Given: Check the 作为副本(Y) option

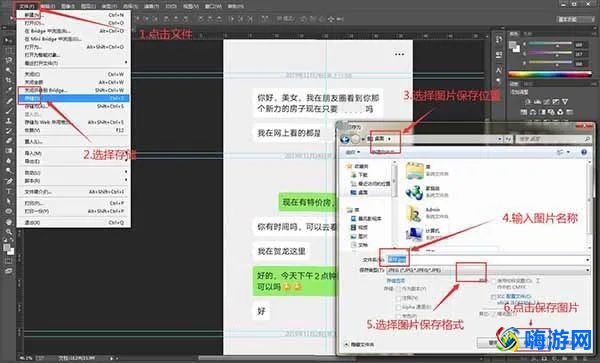Looking at the screenshot, I should pos(398,289).
